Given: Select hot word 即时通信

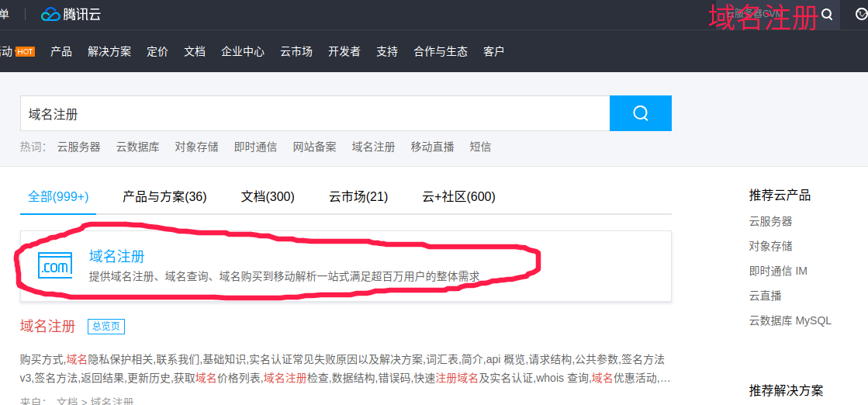Looking at the screenshot, I should point(256,147).
